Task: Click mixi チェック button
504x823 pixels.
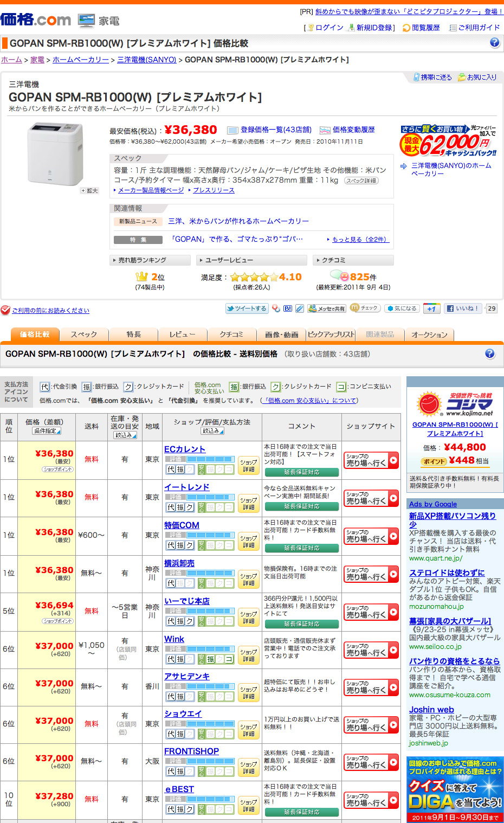Action: click(365, 308)
